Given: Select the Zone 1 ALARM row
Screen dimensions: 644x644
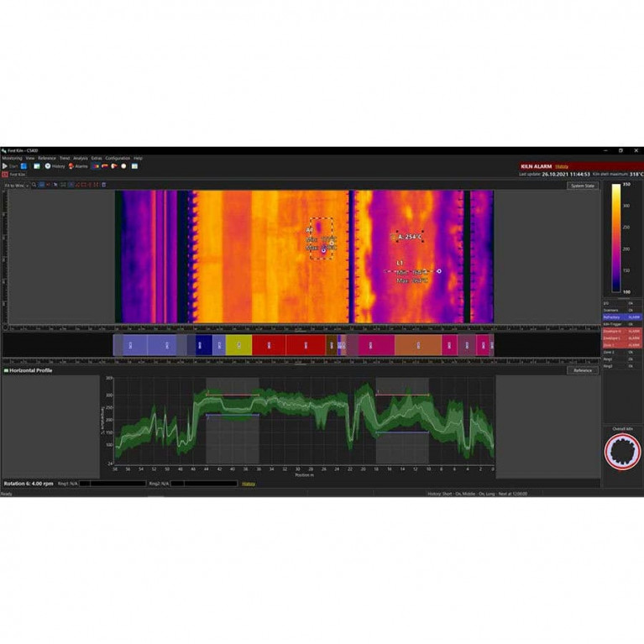Looking at the screenshot, I should tap(622, 345).
